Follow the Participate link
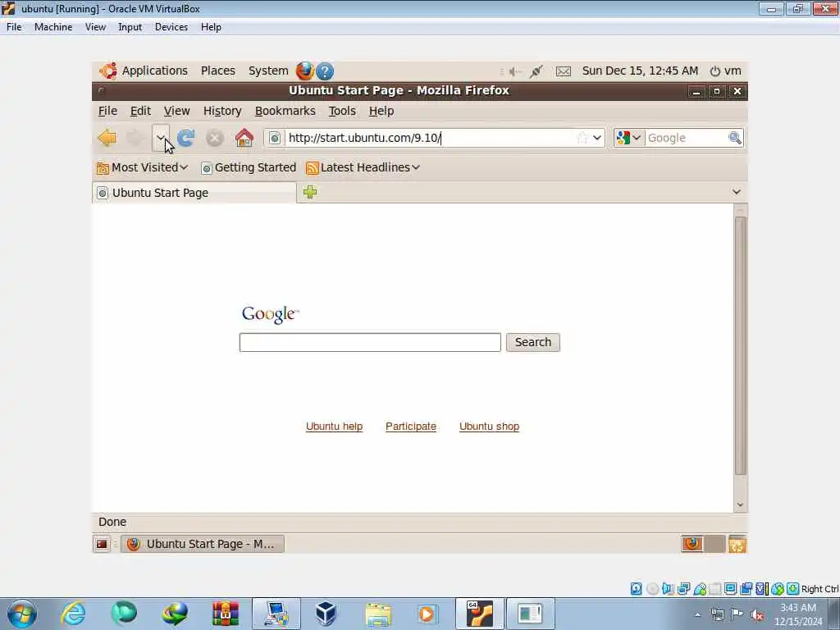Viewport: 840px width, 630px height. point(411,427)
